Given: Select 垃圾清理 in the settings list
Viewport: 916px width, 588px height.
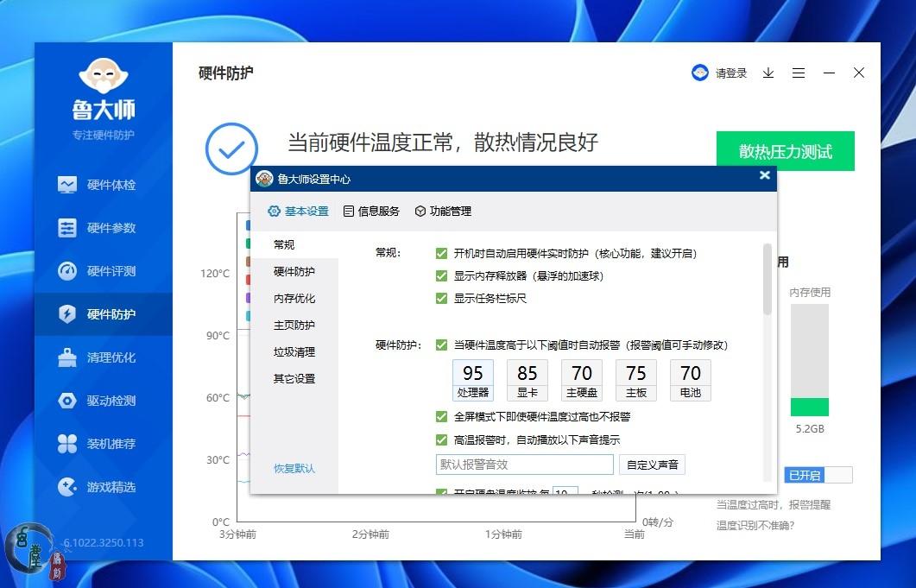Looking at the screenshot, I should 294,352.
